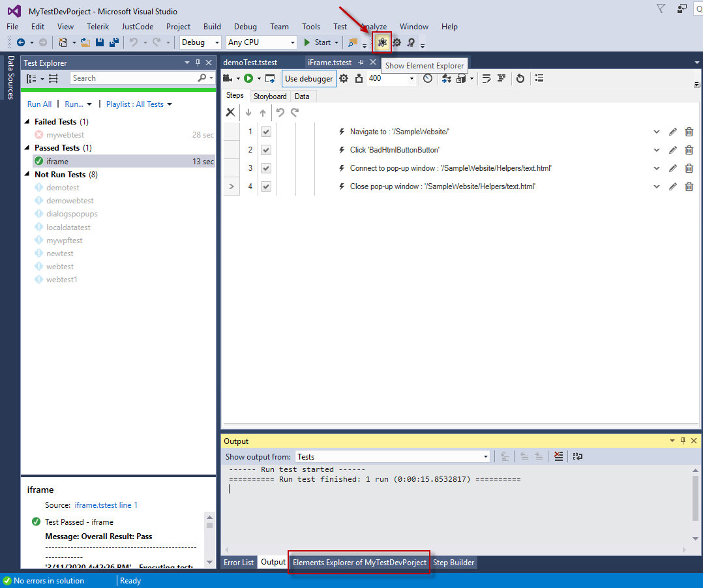
Task: Click Output panel vertical scrollbar down arrow
Action: (x=695, y=538)
